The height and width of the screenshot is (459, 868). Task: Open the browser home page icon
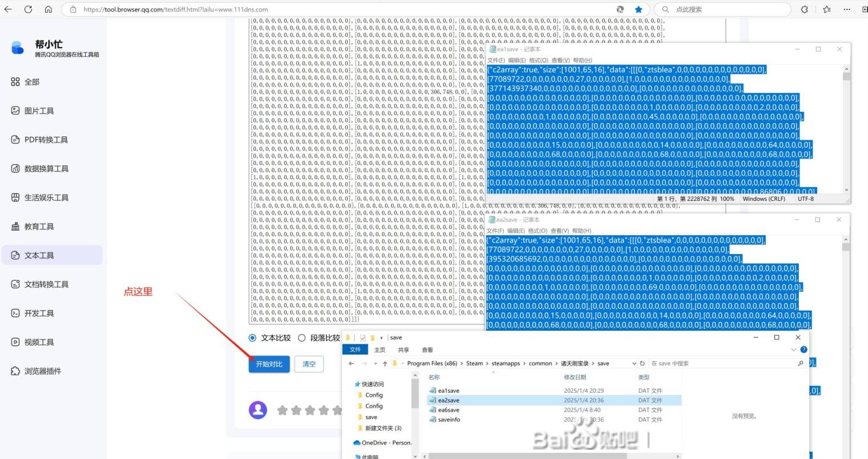coord(49,9)
